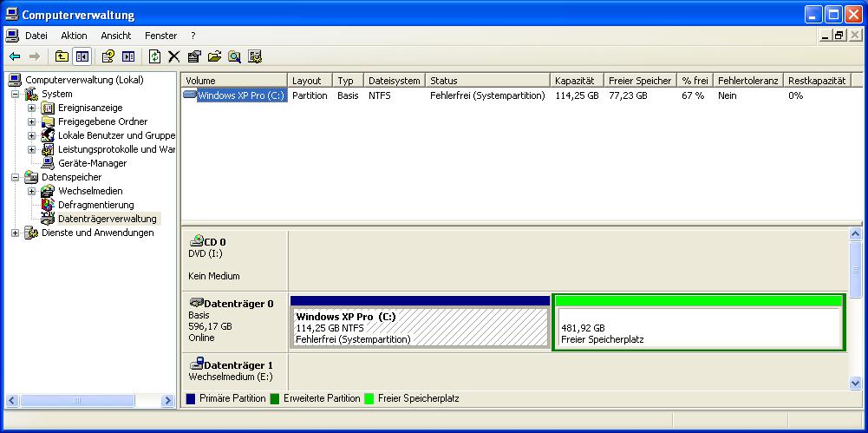Expand Dienste und Anwendungen node
This screenshot has width=868, height=433.
(x=15, y=233)
